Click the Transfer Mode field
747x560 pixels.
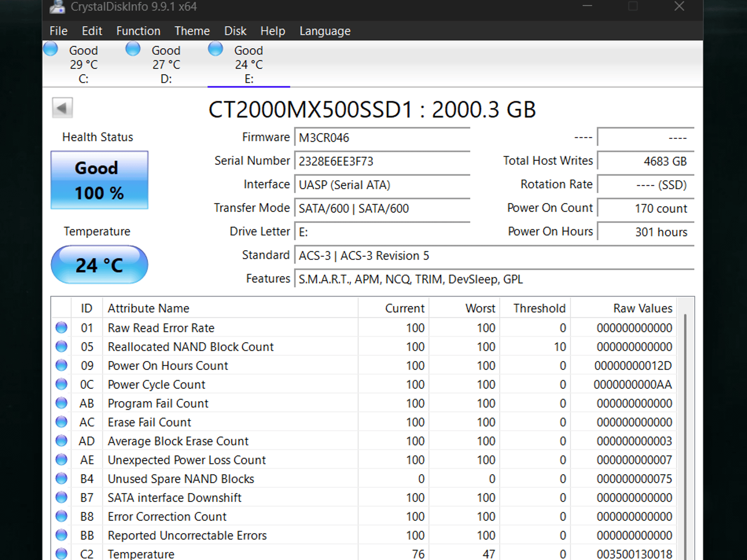tap(382, 209)
